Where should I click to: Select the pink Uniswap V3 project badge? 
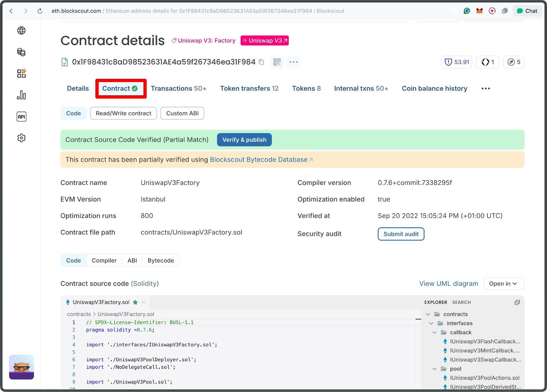click(x=264, y=40)
